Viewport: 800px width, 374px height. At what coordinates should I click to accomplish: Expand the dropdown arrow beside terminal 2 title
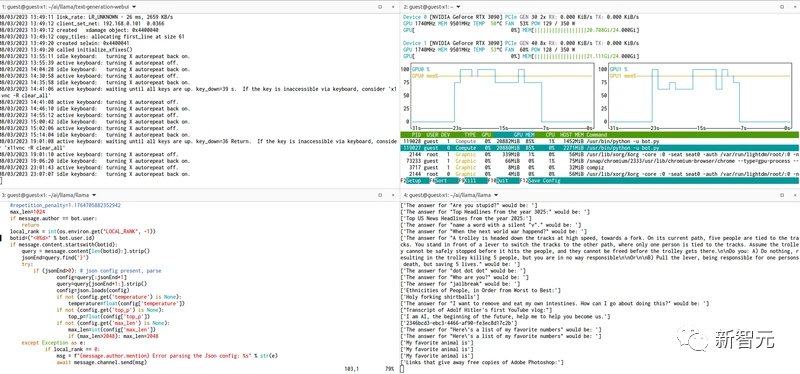pyautogui.click(x=458, y=7)
